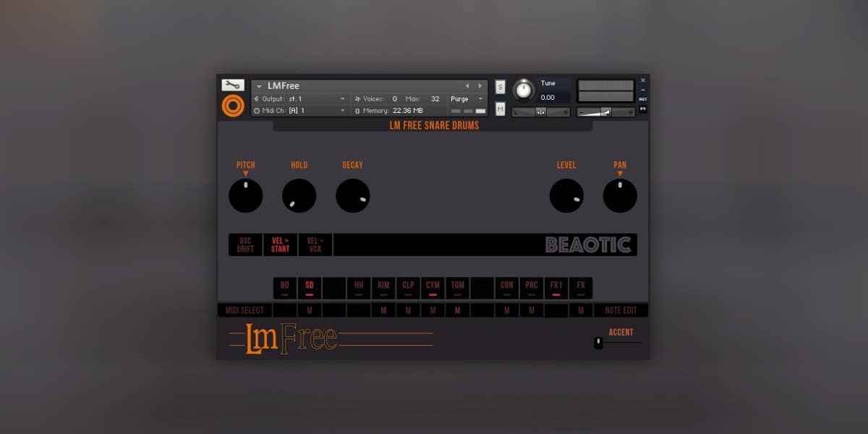This screenshot has width=868, height=434.
Task: Click the MIDI SELECT button
Action: click(x=244, y=310)
